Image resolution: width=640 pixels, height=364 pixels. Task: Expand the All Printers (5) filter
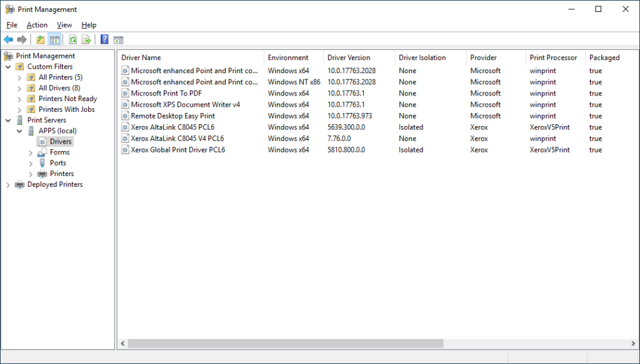[19, 77]
